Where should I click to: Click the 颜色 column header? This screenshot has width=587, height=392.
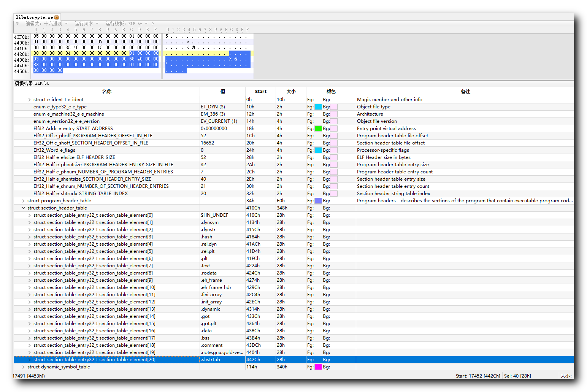pos(331,92)
